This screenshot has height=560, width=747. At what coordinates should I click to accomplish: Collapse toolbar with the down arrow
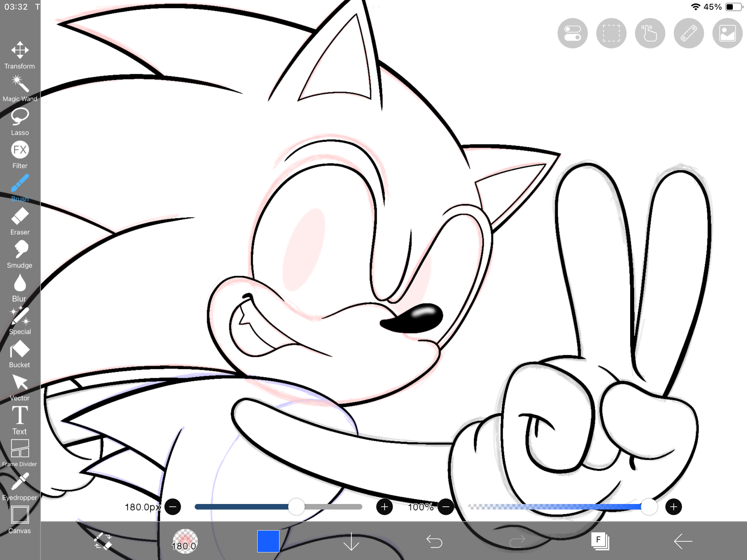tap(351, 541)
